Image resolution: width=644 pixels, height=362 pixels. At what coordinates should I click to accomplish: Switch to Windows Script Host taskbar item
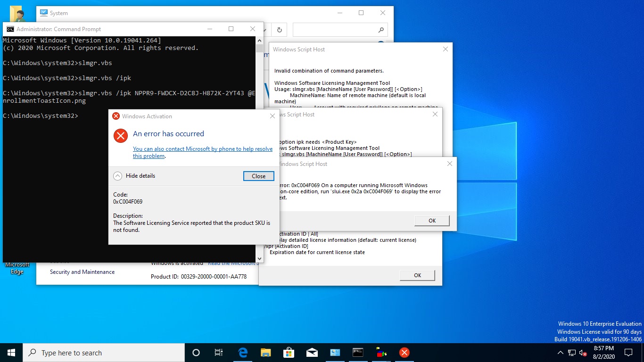coord(381,353)
